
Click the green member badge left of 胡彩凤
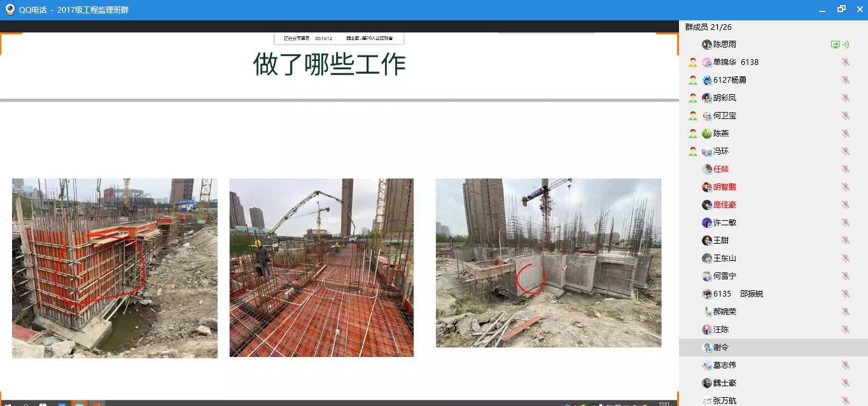point(693,98)
